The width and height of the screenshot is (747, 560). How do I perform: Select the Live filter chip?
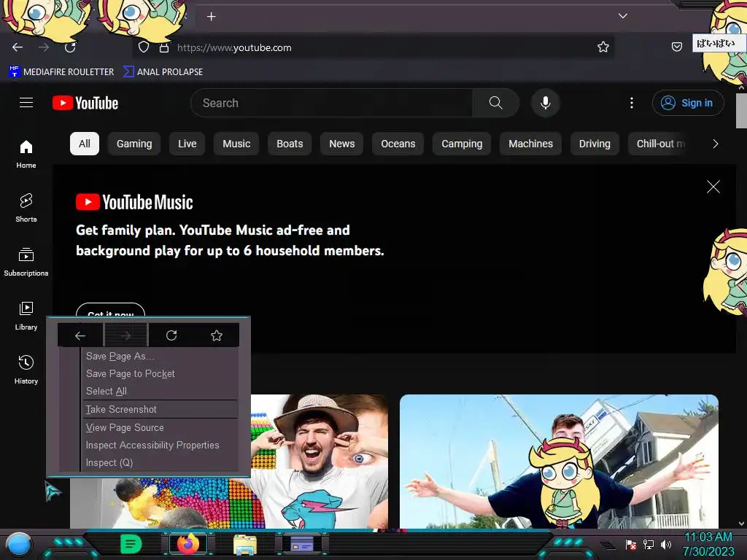(x=187, y=144)
